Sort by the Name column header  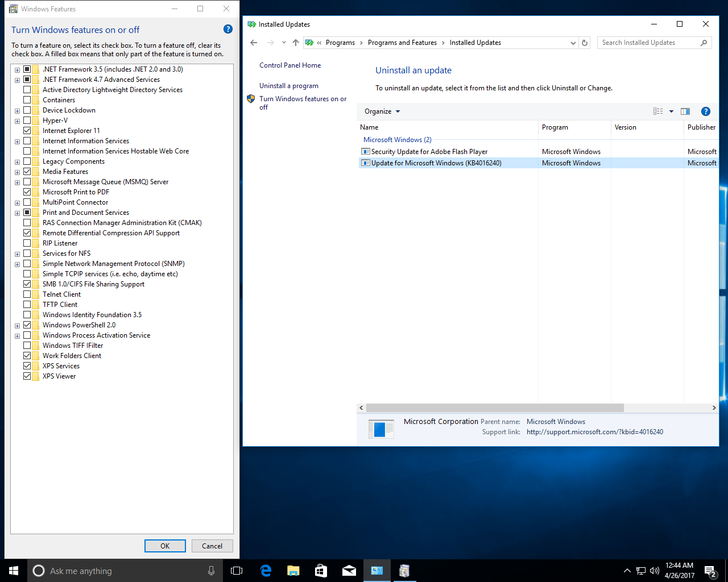pyautogui.click(x=448, y=127)
